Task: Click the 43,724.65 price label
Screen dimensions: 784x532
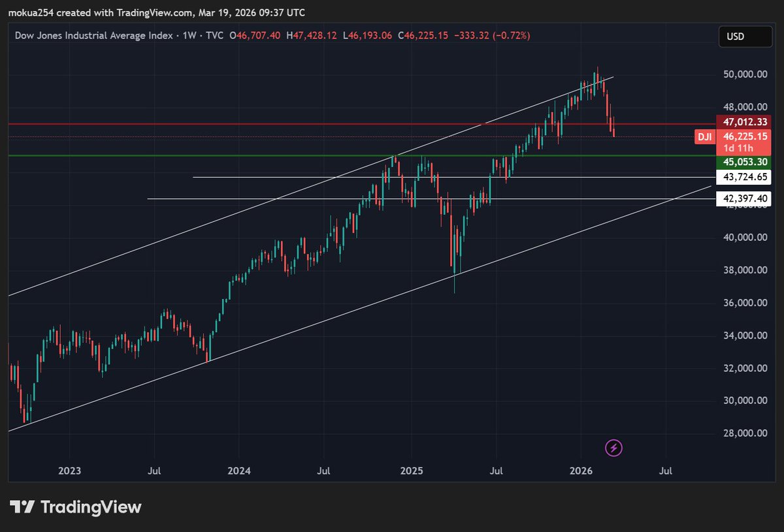Action: [744, 177]
